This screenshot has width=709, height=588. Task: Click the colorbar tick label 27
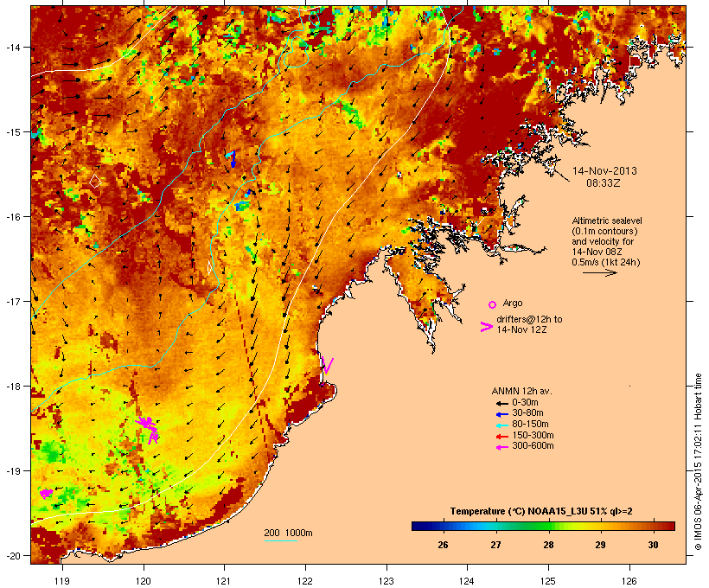click(496, 545)
